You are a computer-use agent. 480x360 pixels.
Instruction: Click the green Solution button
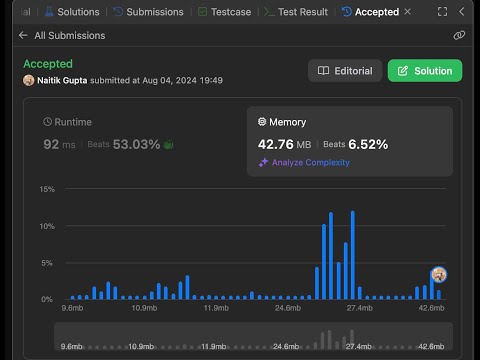coord(425,71)
